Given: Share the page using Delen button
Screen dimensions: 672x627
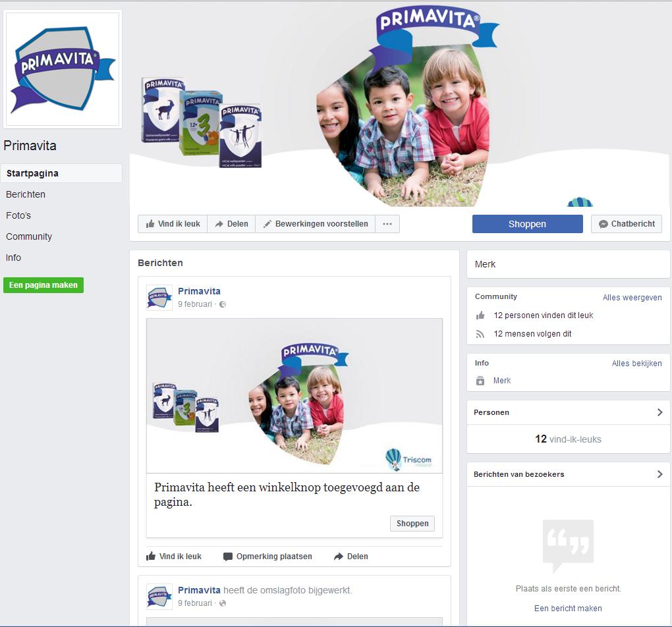Looking at the screenshot, I should coord(231,224).
